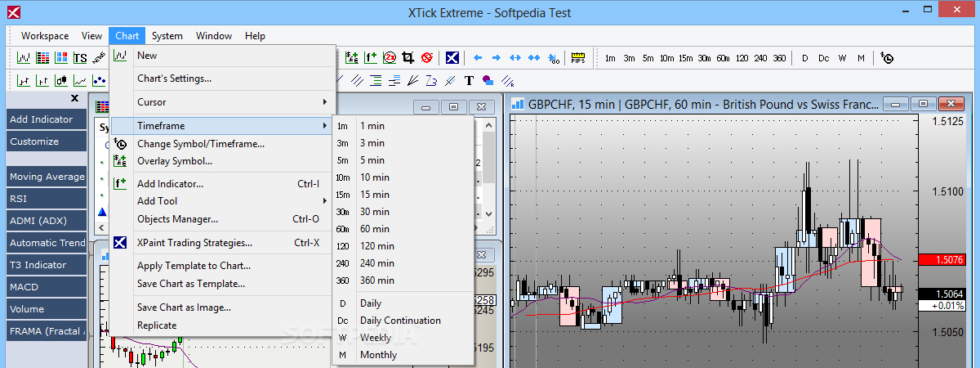Click the add indicator f+ toolbar icon
The image size is (980, 368).
click(371, 57)
